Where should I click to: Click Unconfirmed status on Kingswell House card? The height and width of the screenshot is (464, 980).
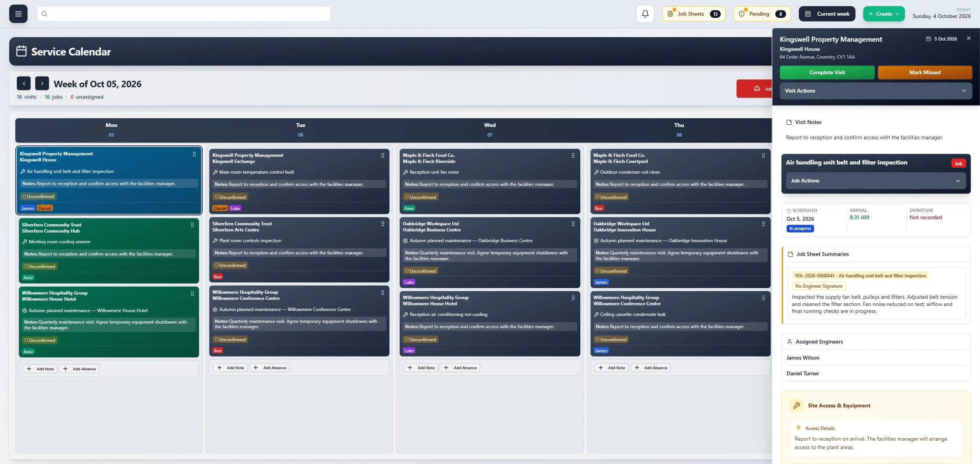38,197
